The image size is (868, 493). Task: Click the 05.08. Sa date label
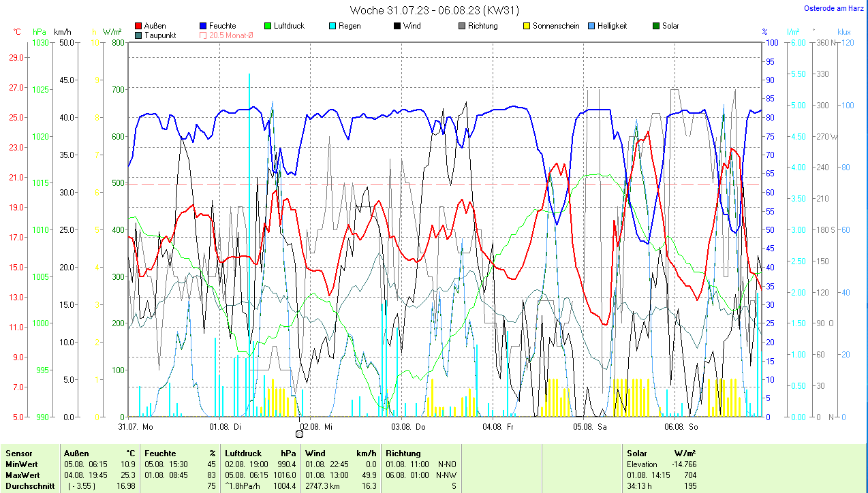pyautogui.click(x=590, y=427)
